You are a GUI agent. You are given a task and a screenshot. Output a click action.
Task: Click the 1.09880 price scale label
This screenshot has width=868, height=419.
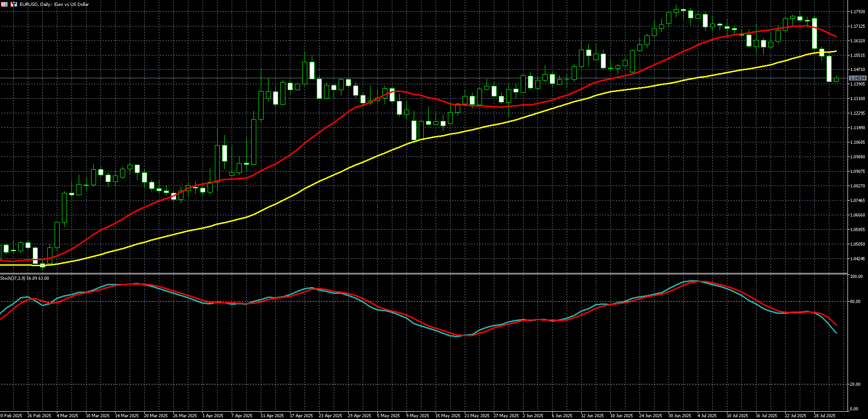point(858,157)
